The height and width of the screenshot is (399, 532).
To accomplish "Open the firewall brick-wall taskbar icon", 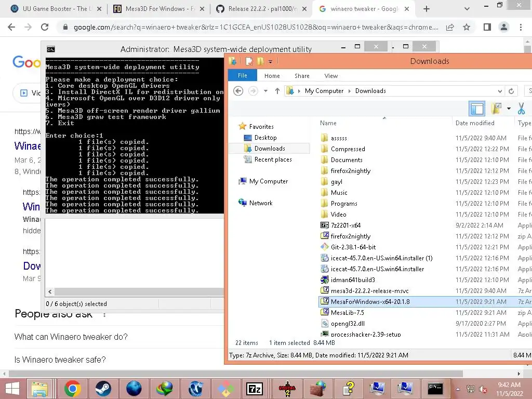I will (x=318, y=389).
